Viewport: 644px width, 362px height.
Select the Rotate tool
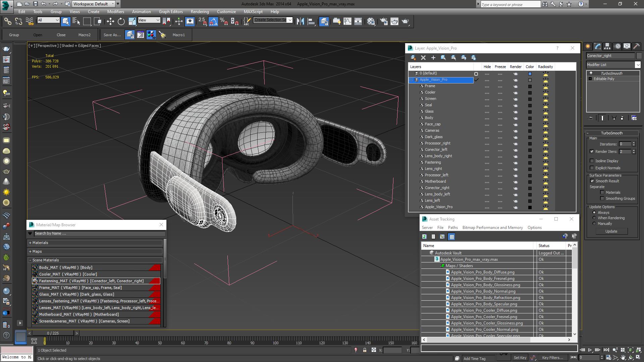pyautogui.click(x=121, y=21)
